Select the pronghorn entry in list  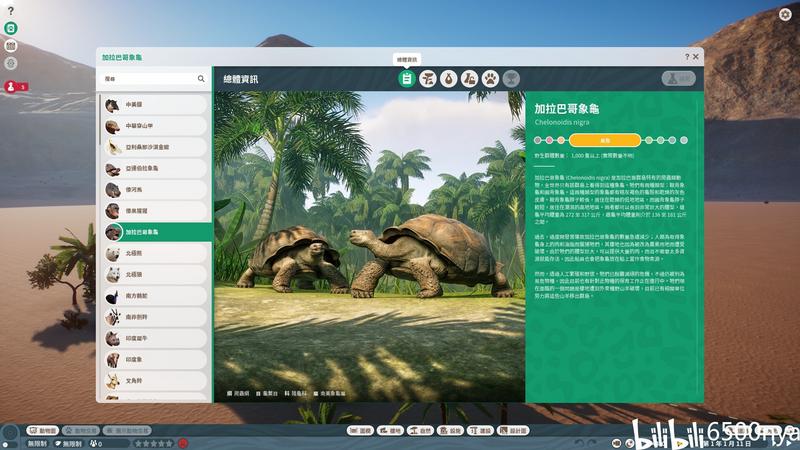point(156,381)
